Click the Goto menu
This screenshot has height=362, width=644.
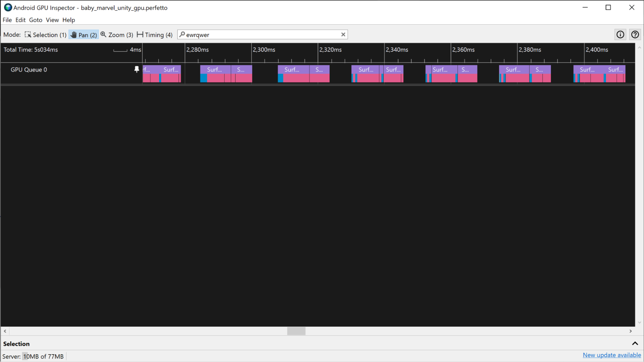tap(35, 20)
